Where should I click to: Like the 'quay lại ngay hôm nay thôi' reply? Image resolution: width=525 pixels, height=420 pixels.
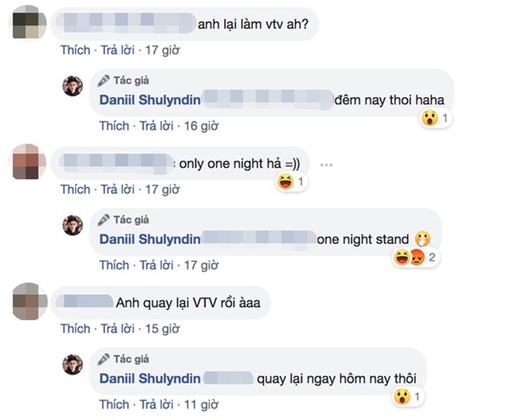(114, 404)
